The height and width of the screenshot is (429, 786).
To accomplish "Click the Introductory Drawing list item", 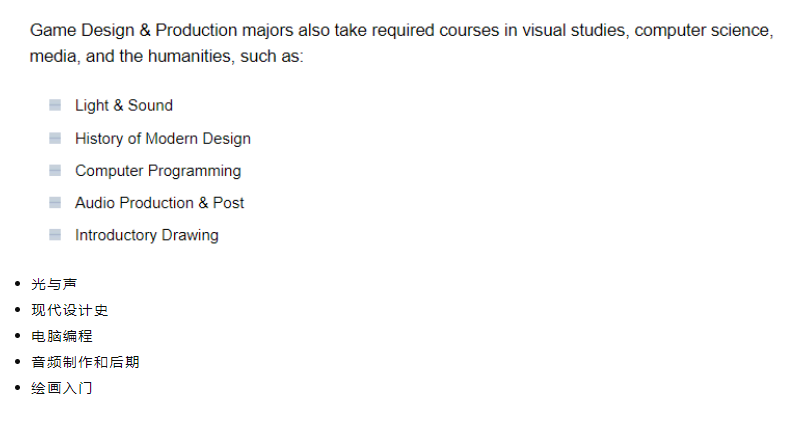I will click(x=147, y=235).
